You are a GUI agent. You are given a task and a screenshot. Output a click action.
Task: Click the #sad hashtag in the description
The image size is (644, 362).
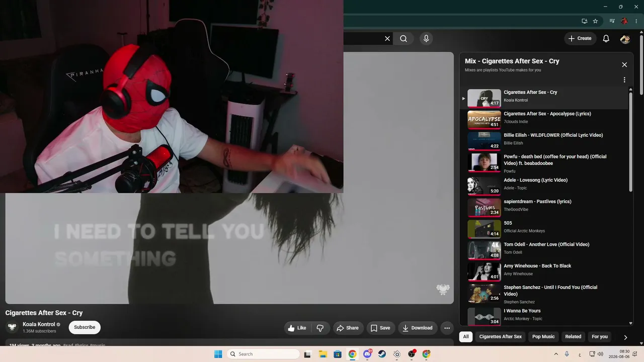[x=67, y=345]
